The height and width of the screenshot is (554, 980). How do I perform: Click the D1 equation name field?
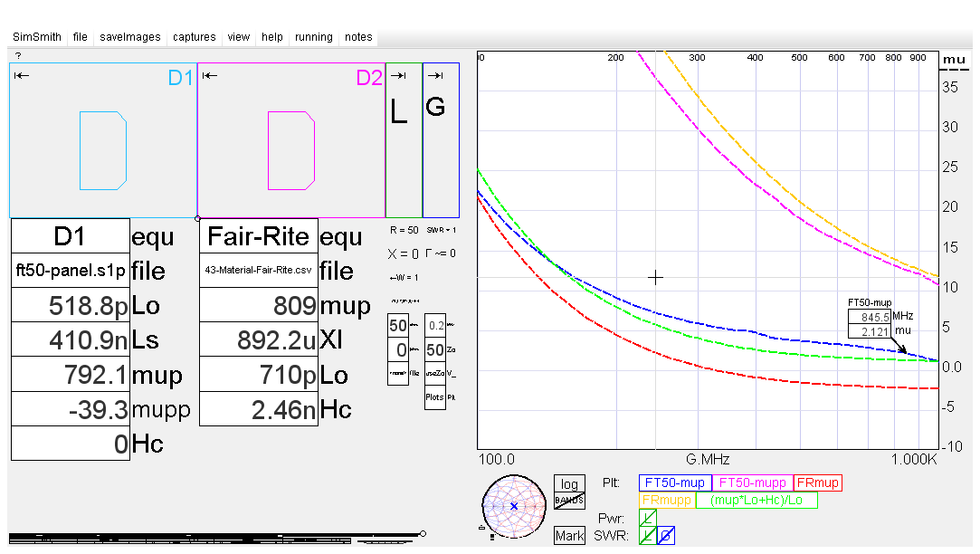(70, 236)
